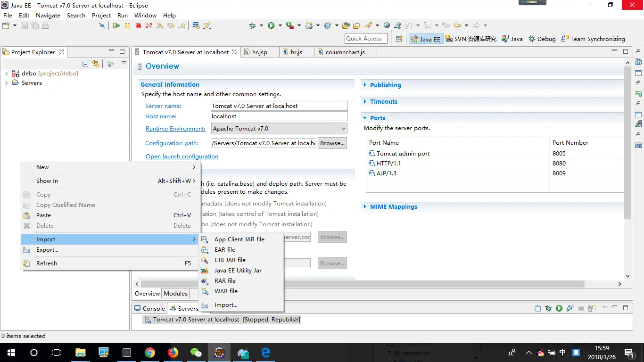This screenshot has width=644, height=362.
Task: Open Chrome from the taskbar
Action: click(x=150, y=353)
